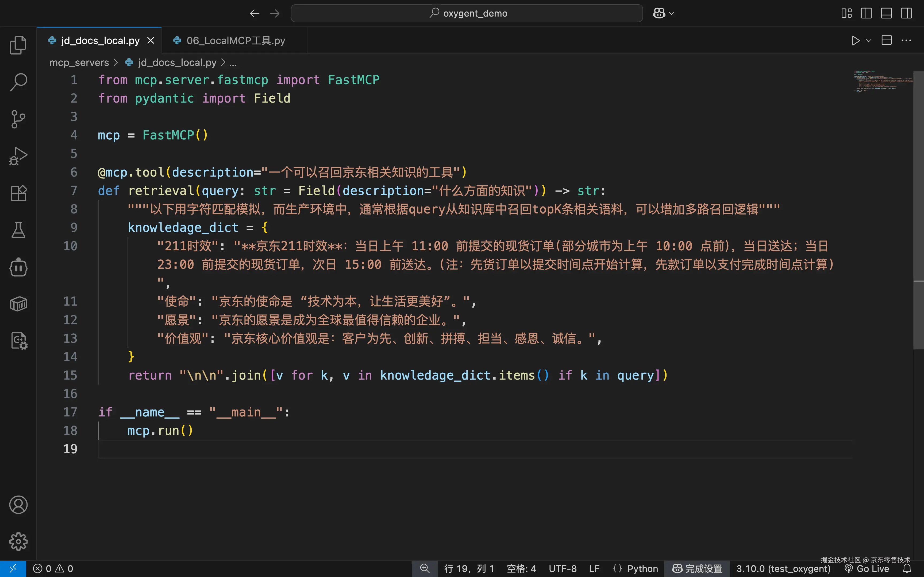This screenshot has height=577, width=924.
Task: Click mcp_servers in the breadcrumb
Action: coord(79,63)
